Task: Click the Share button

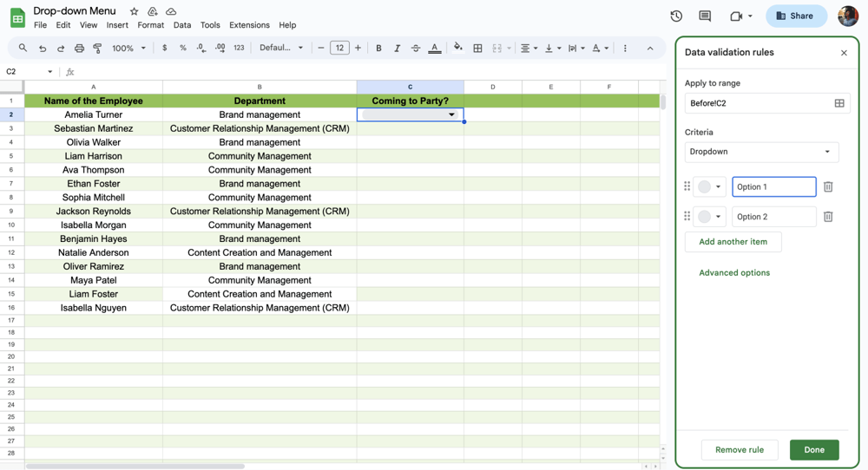Action: [x=796, y=16]
